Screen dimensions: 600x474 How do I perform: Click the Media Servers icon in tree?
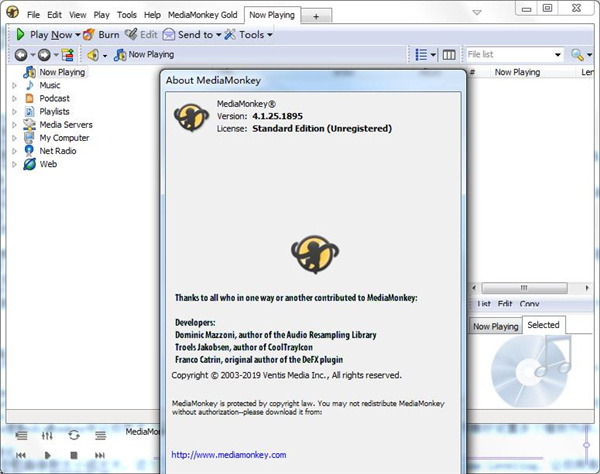(x=29, y=125)
